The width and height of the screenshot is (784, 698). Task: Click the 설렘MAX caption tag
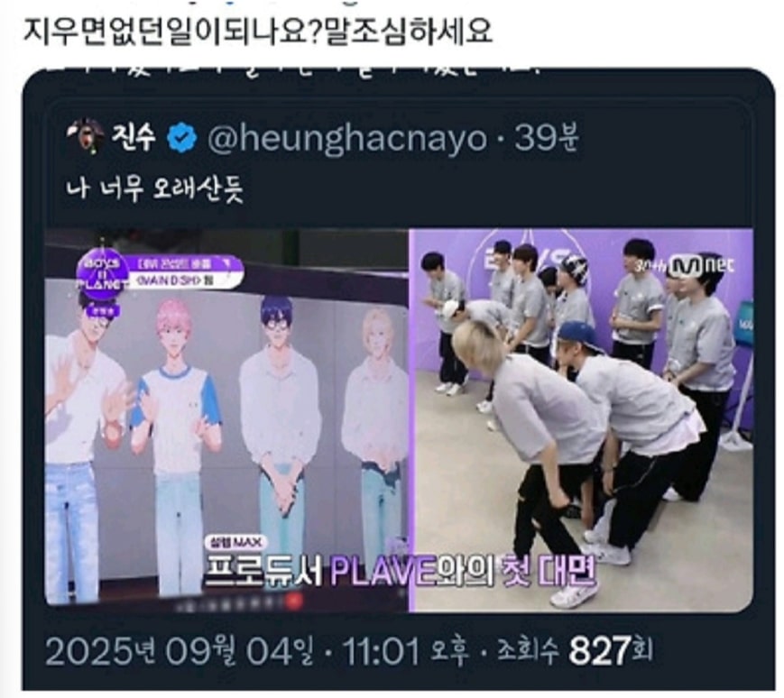(x=235, y=542)
